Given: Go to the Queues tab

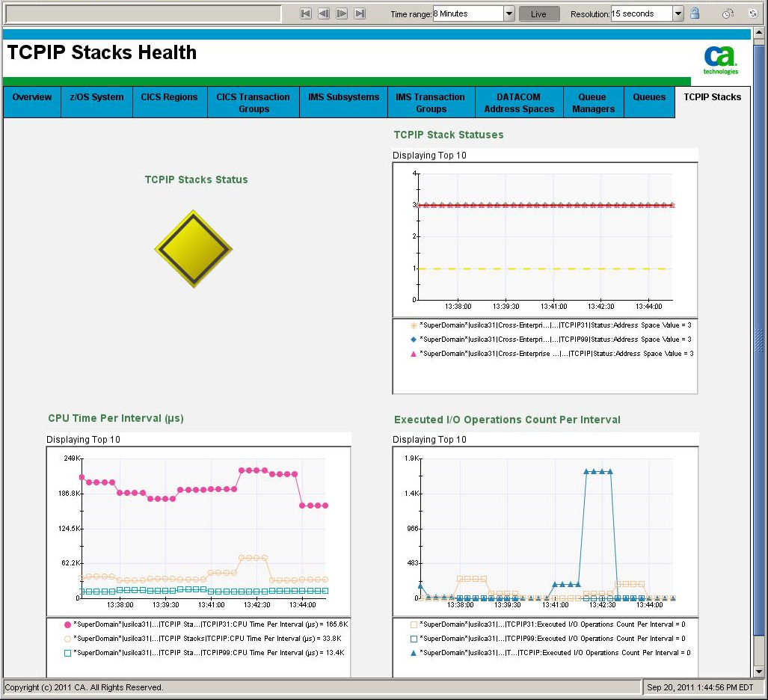Looking at the screenshot, I should point(649,102).
